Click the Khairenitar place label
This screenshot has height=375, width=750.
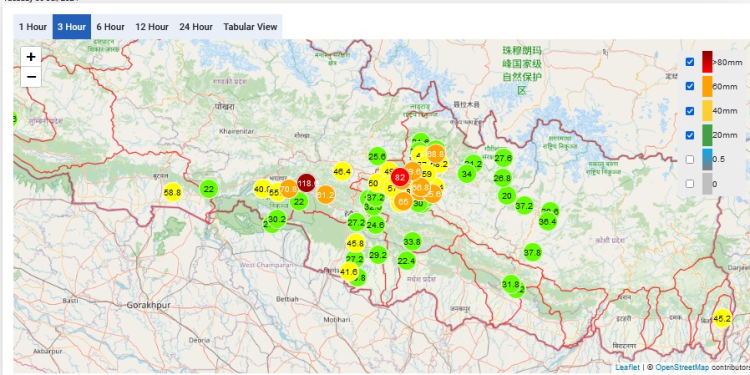[237, 131]
